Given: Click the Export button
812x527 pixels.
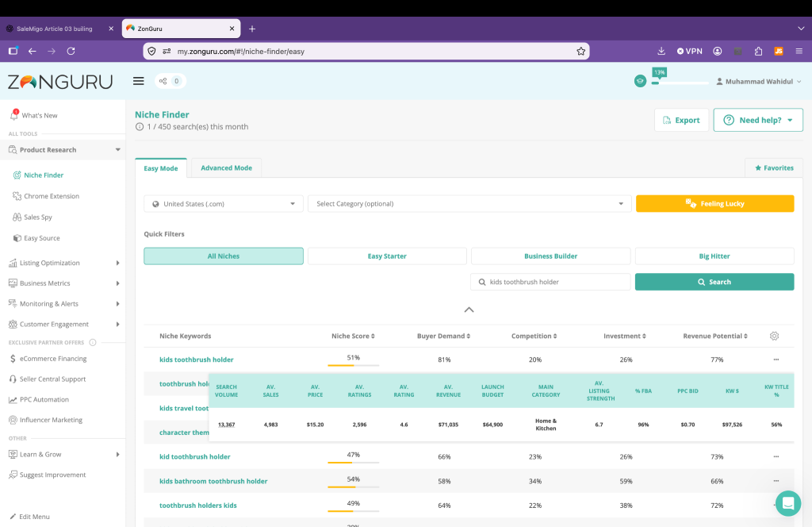Looking at the screenshot, I should [x=681, y=120].
